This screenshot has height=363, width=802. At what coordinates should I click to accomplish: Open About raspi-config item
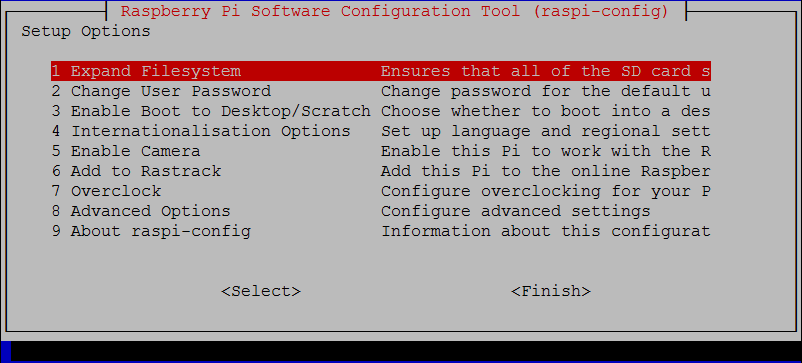coord(381,231)
